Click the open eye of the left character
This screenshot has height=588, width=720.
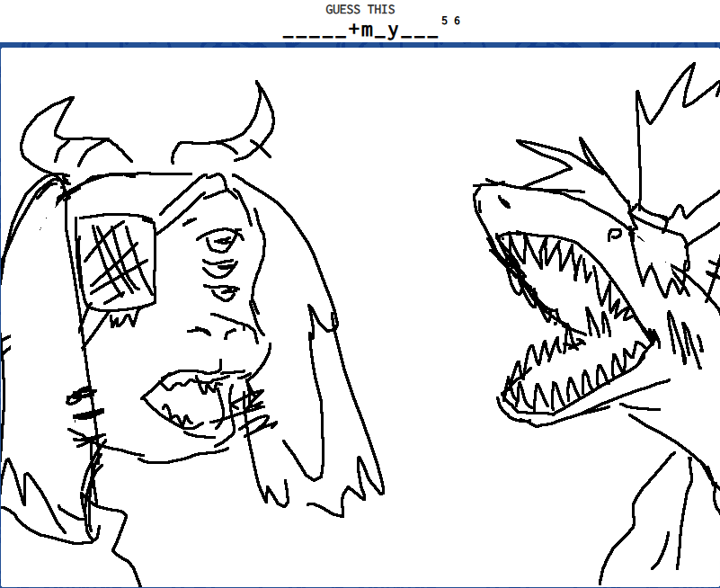[218, 241]
